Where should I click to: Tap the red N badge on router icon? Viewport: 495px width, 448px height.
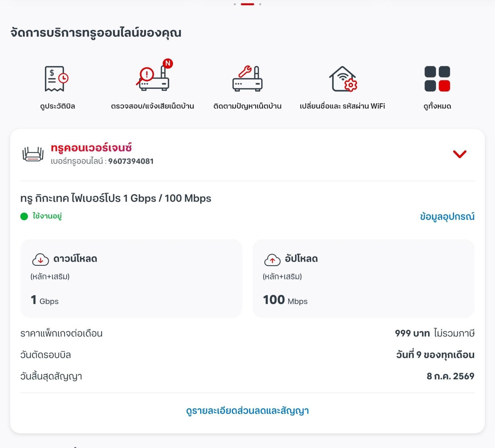pyautogui.click(x=168, y=63)
